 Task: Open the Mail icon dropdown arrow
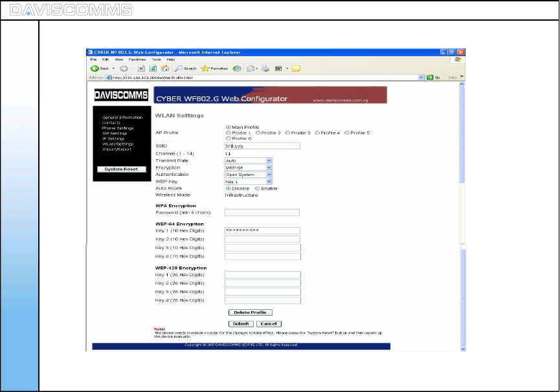pyautogui.click(x=257, y=69)
